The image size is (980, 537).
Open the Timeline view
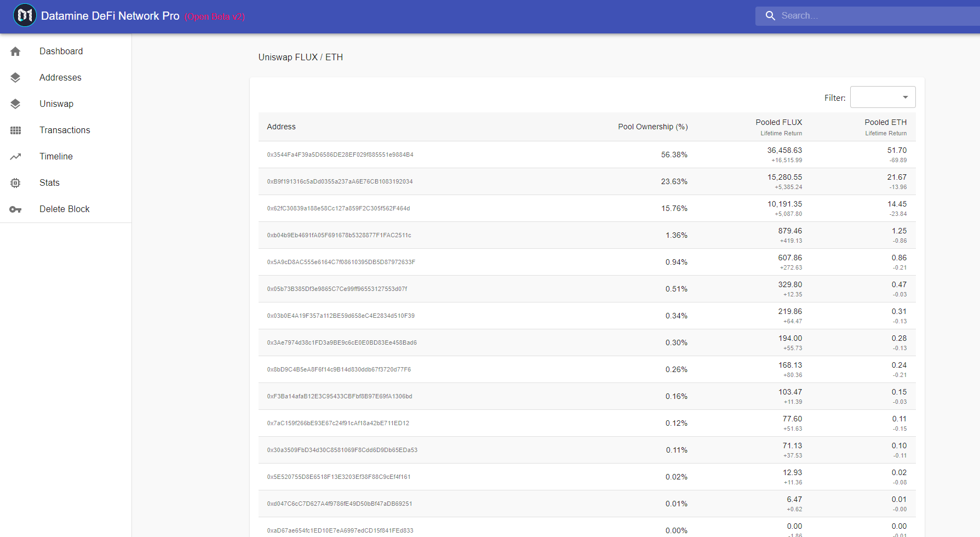coord(66,157)
